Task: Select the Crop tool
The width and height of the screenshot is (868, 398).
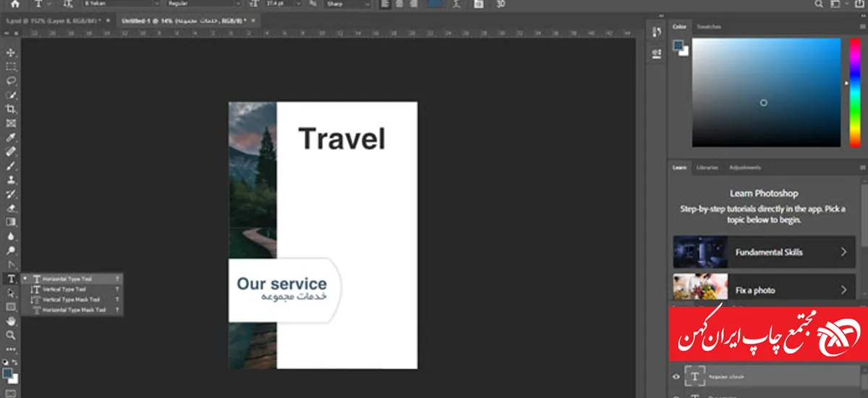Action: [11, 109]
